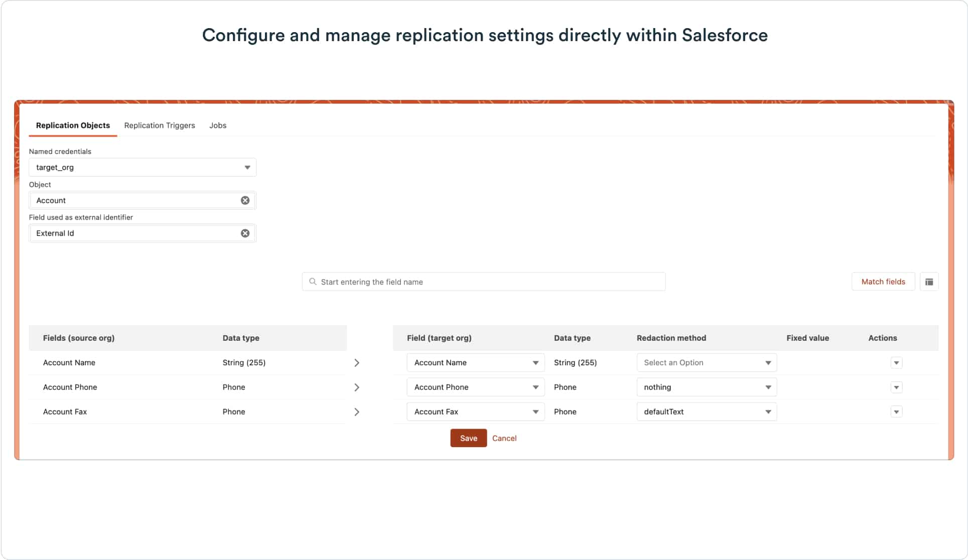968x560 pixels.
Task: Click the arrow chevron in Account Phone row
Action: [x=357, y=387]
